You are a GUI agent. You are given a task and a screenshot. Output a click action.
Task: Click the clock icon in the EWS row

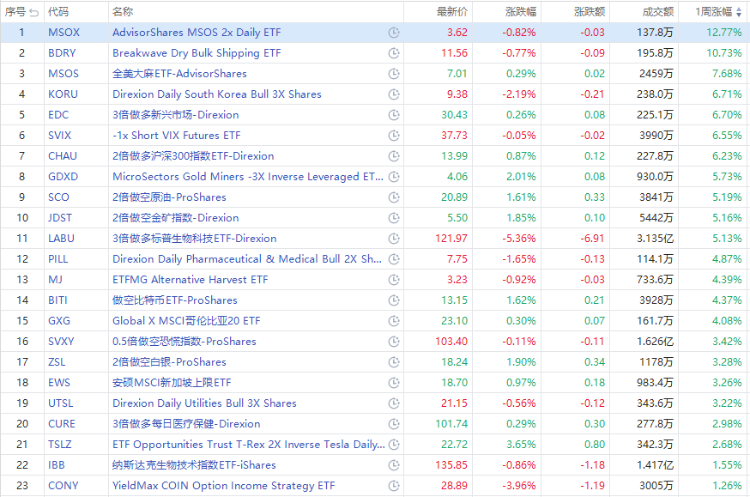tap(394, 383)
